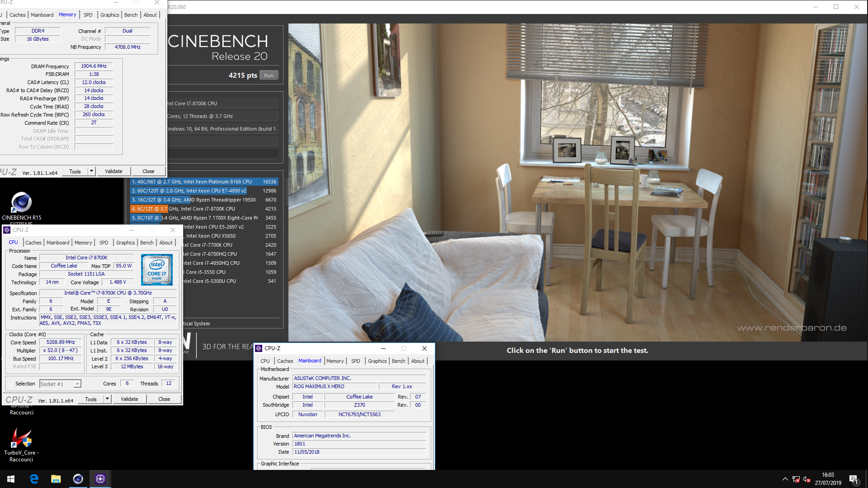
Task: Click Validate in CPU-Z CPU window
Action: (129, 399)
